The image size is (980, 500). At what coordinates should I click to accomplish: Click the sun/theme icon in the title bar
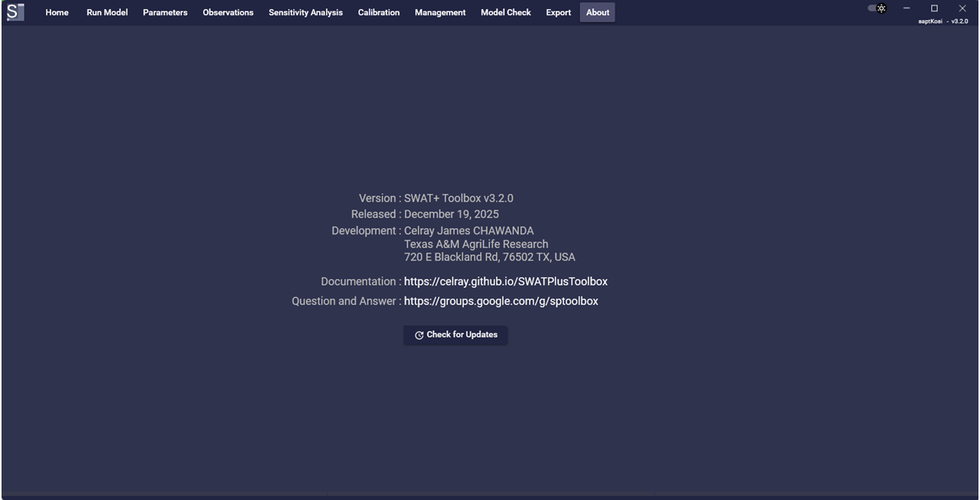(882, 8)
